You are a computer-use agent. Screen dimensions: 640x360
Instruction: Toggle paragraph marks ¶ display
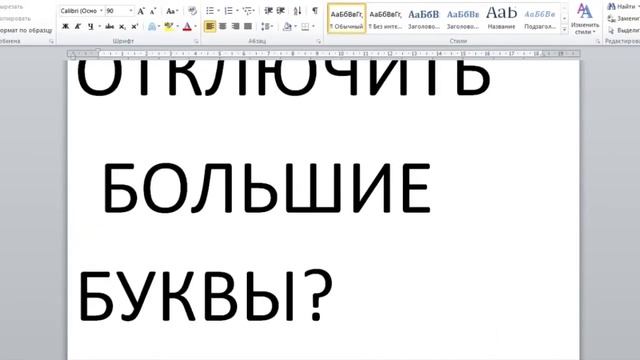[315, 11]
